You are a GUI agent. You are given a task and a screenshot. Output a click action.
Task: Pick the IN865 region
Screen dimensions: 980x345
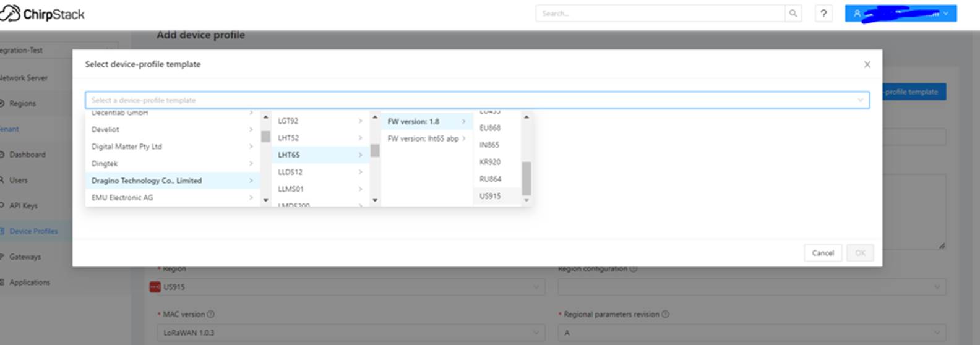[497, 145]
